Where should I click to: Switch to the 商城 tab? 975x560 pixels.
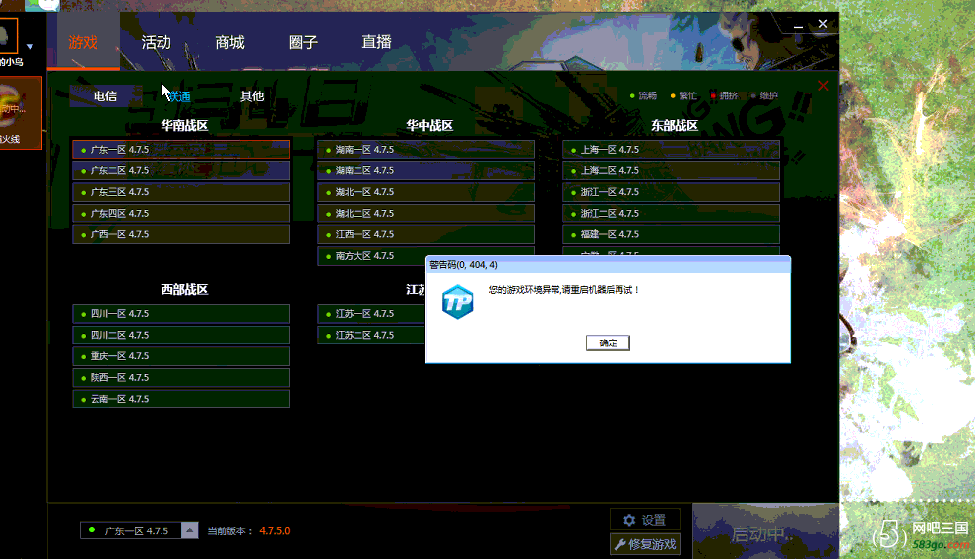(x=229, y=42)
